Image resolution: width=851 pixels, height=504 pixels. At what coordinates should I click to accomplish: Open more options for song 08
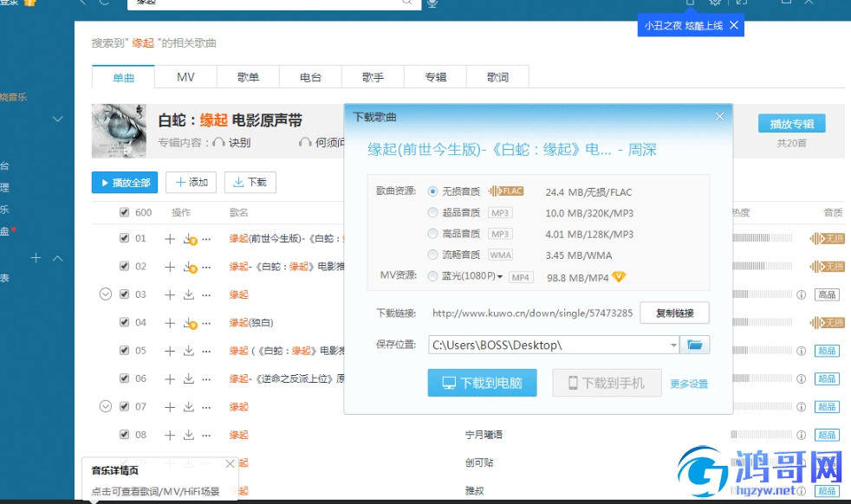point(206,435)
